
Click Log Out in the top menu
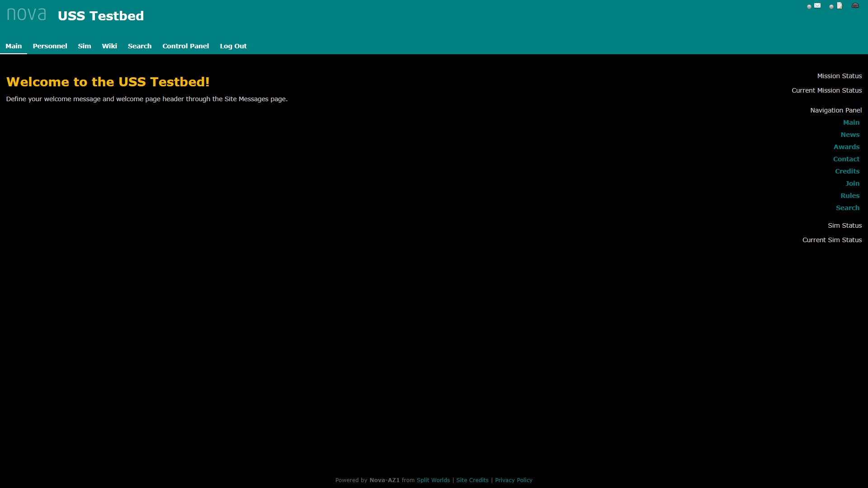233,46
